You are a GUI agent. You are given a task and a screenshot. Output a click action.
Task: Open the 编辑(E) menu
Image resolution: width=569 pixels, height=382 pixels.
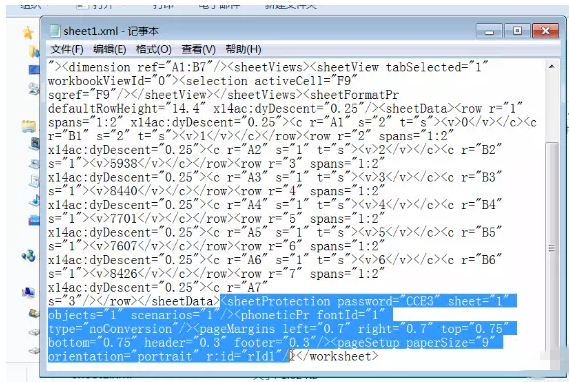[110, 49]
